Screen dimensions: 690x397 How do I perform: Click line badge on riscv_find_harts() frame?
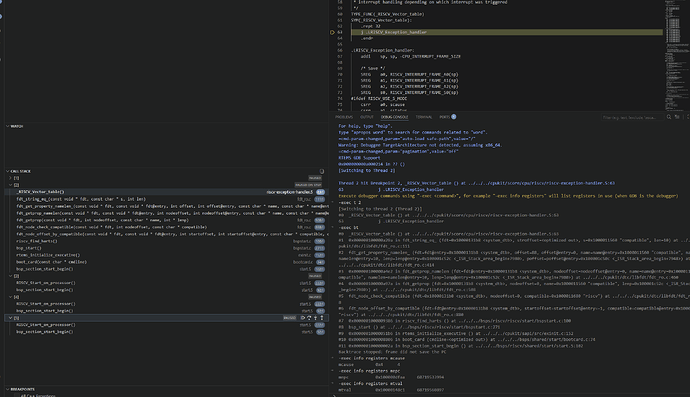coord(319,241)
